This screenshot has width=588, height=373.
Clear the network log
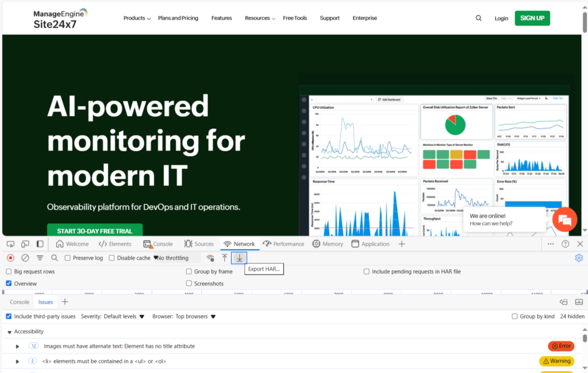click(25, 258)
